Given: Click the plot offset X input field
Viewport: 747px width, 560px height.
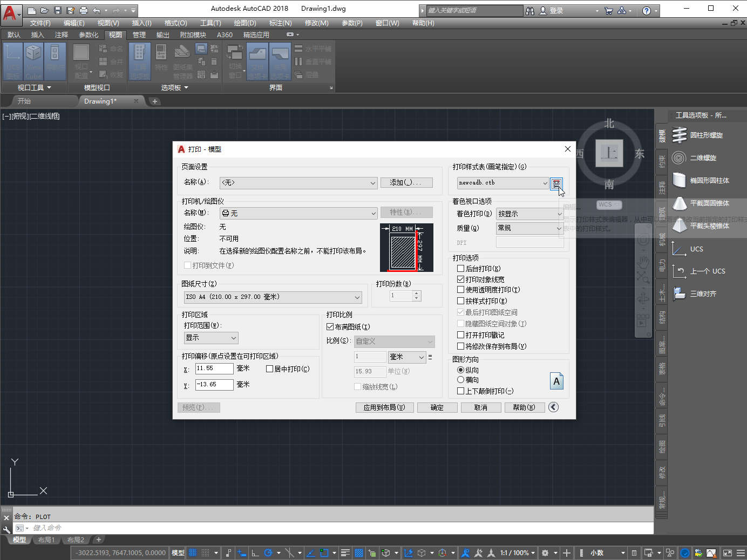Looking at the screenshot, I should tap(214, 368).
